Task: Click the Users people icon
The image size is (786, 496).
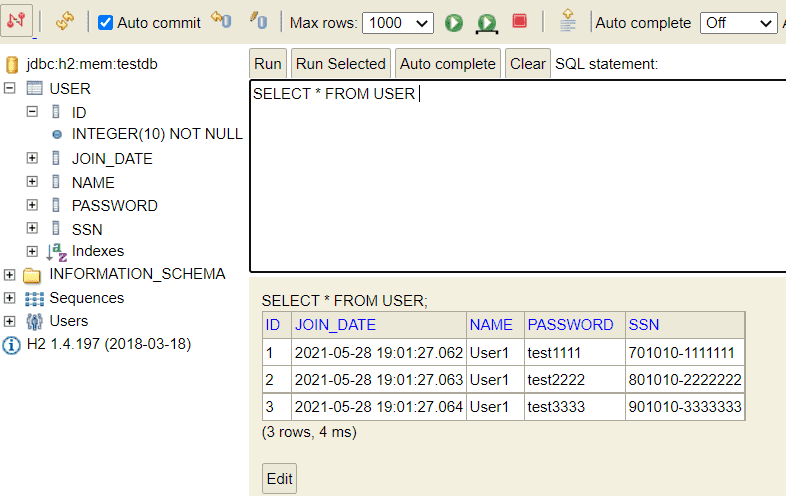Action: click(34, 321)
